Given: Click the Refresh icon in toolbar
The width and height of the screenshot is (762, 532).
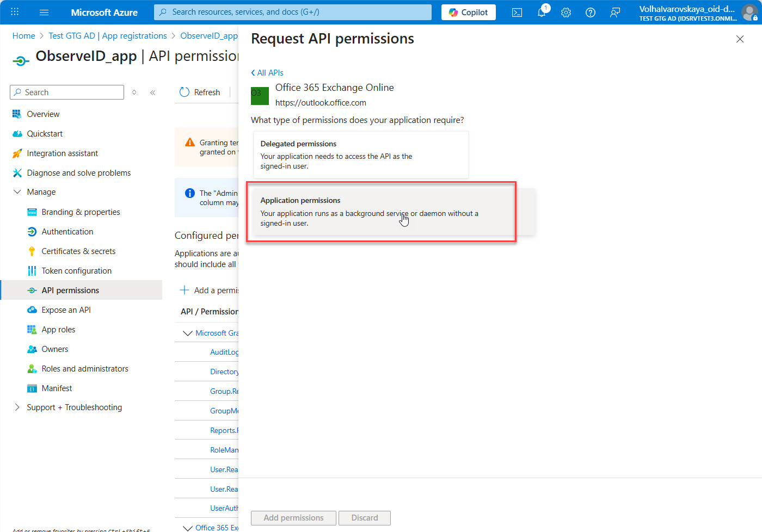Looking at the screenshot, I should coord(185,92).
